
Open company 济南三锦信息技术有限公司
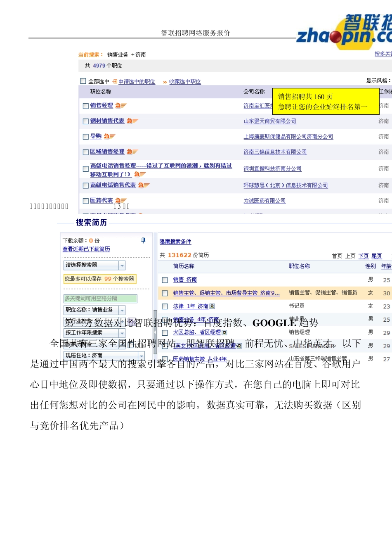point(275,152)
